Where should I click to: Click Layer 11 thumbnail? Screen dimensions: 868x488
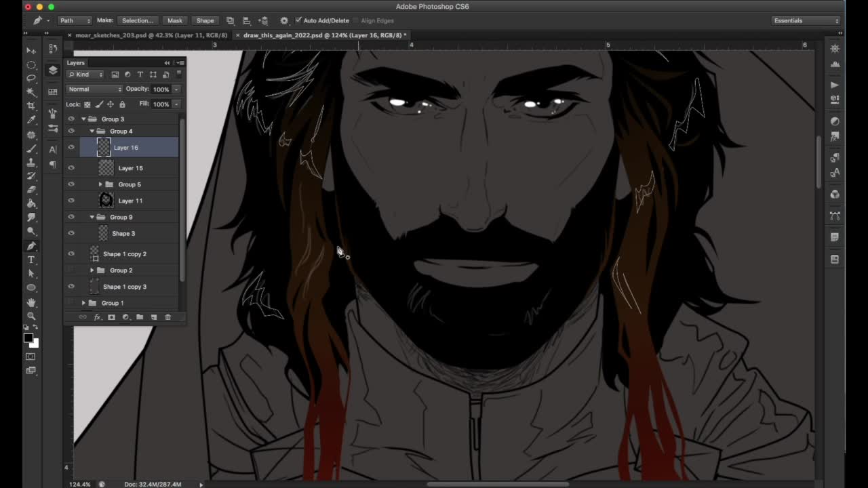pyautogui.click(x=105, y=201)
